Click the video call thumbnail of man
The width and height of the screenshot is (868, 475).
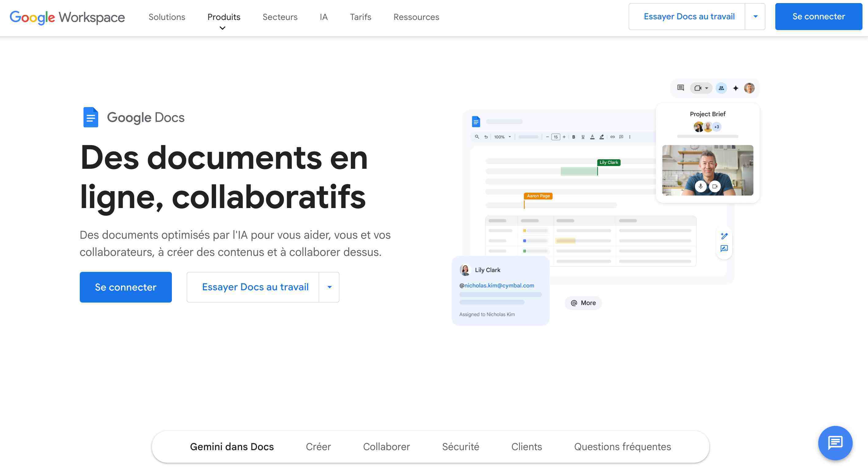[x=707, y=165]
